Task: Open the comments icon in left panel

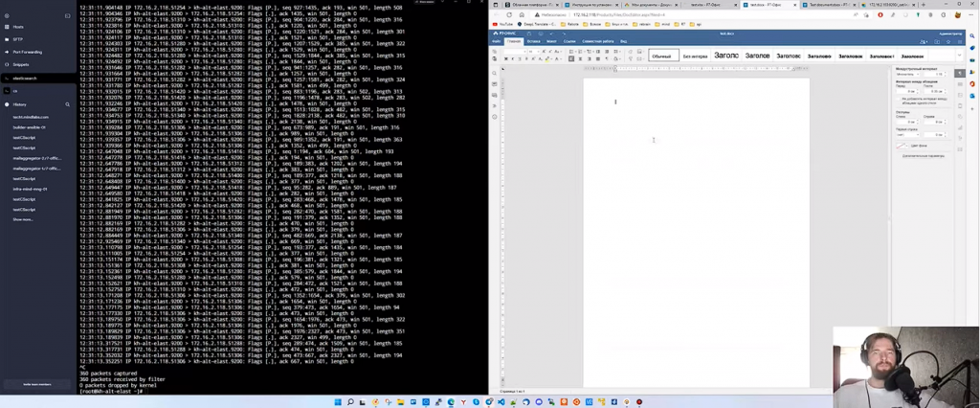Action: [x=495, y=84]
